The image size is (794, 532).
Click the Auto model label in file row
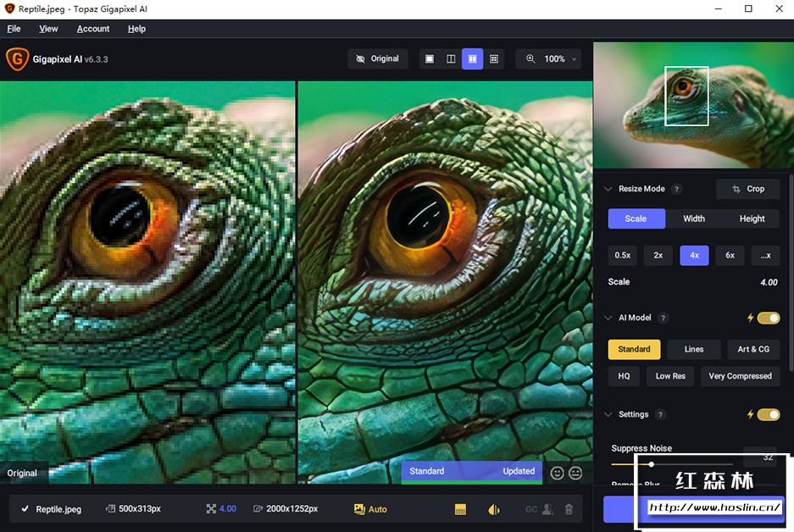377,509
